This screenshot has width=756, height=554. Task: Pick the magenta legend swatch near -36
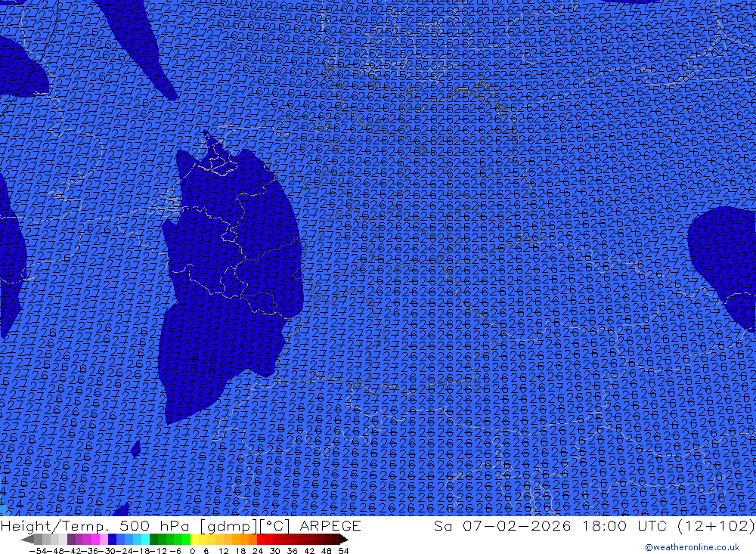pos(95,539)
